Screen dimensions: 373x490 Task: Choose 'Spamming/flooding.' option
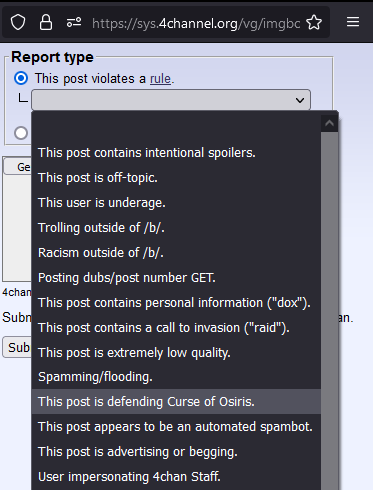pyautogui.click(x=176, y=377)
